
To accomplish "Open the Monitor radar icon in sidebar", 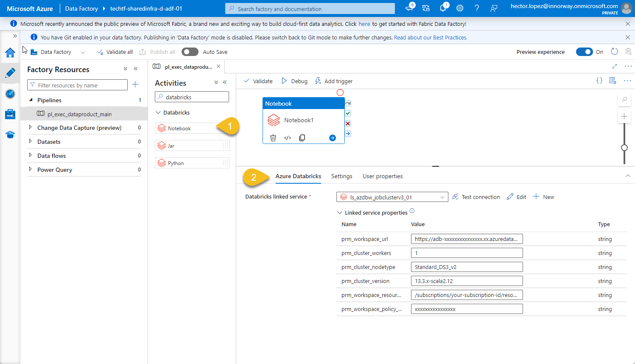I will (10, 94).
